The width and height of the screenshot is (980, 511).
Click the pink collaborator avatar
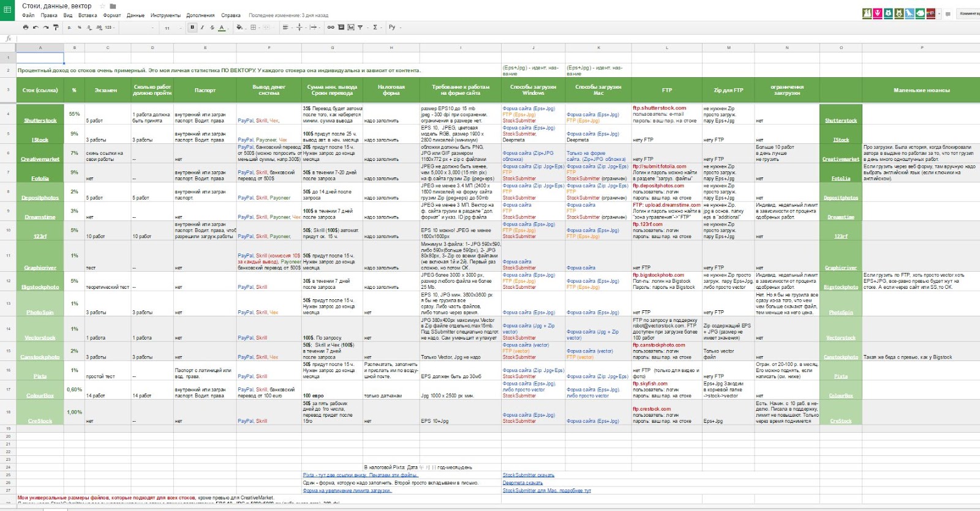pyautogui.click(x=878, y=13)
